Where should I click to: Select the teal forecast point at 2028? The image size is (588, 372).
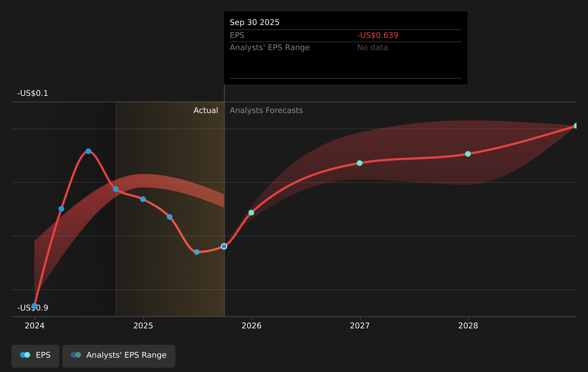point(468,154)
